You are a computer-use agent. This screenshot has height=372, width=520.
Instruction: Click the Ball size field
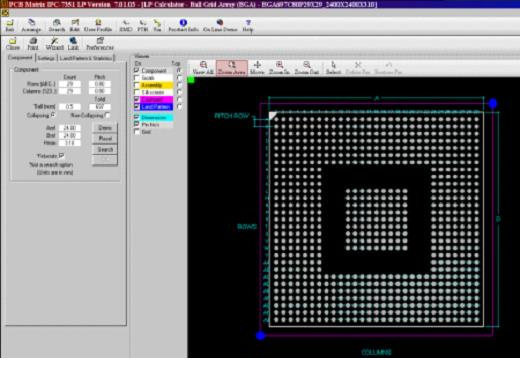70,107
